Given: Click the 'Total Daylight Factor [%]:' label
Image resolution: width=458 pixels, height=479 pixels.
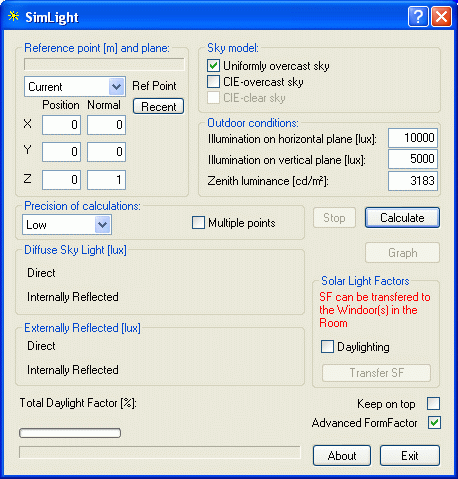Looking at the screenshot, I should tap(78, 403).
